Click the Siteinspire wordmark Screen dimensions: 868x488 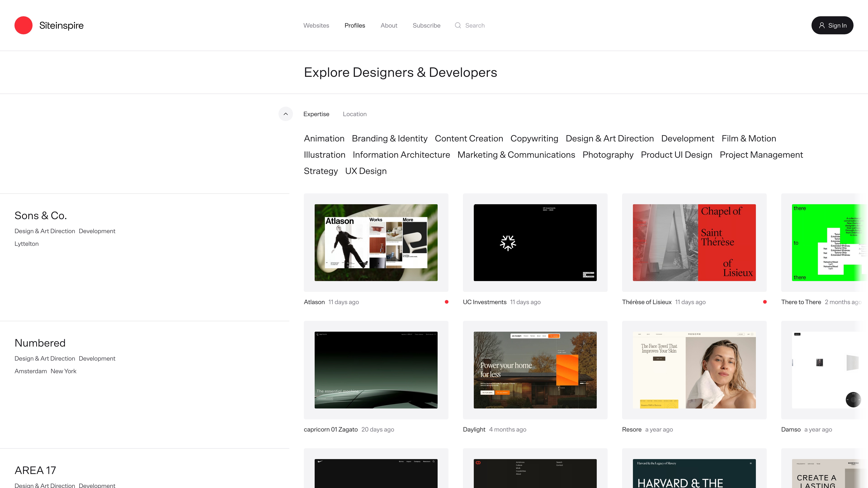click(61, 25)
